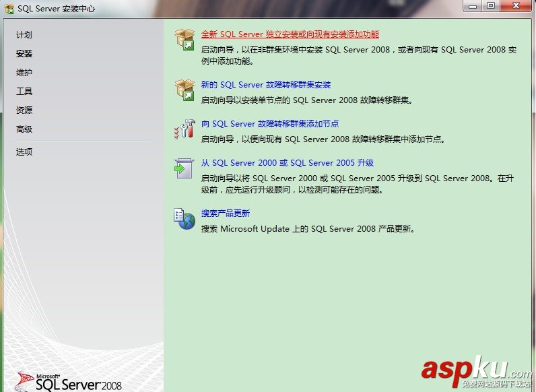Viewport: 536px width, 392px height.
Task: Click link 向 SQL Server 故障转移群集添加节点
Action: click(270, 123)
